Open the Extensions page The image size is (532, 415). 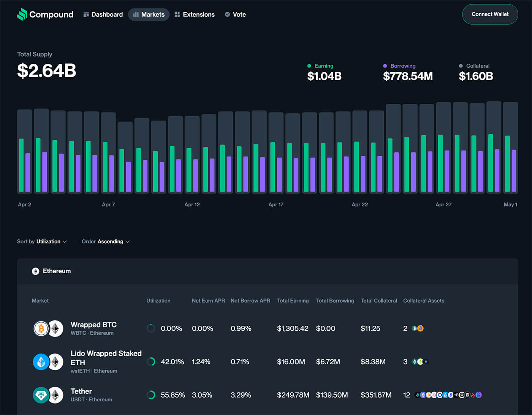click(194, 14)
